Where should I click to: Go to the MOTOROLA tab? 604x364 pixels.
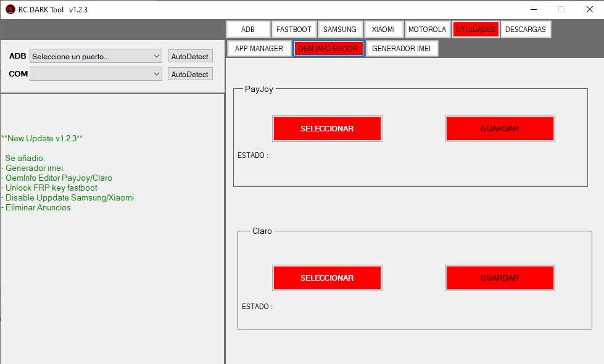[427, 30]
